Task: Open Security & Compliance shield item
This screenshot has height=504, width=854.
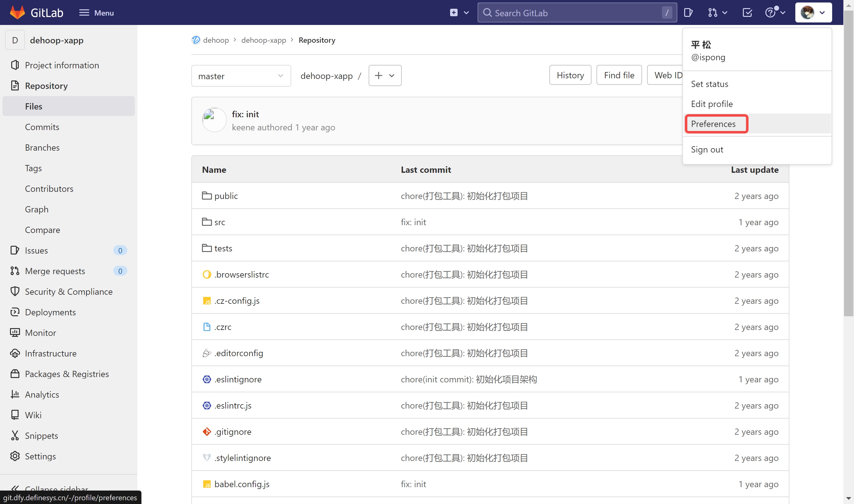Action: [68, 291]
